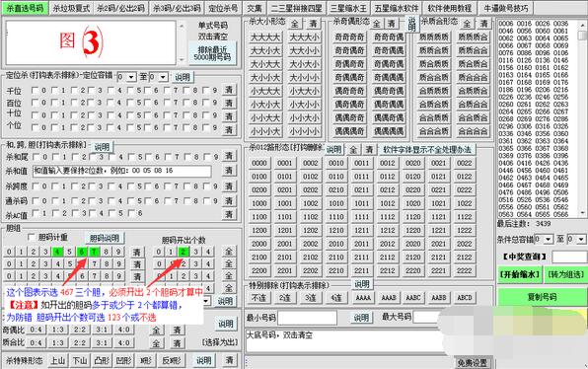
Task: Toggle the 0000 012路 pattern
Action: pos(259,163)
